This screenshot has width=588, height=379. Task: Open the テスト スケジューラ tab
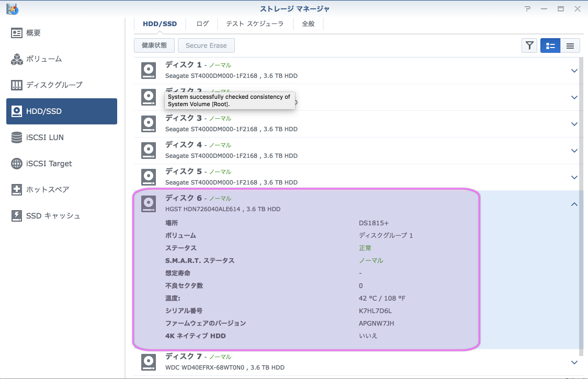(x=255, y=24)
